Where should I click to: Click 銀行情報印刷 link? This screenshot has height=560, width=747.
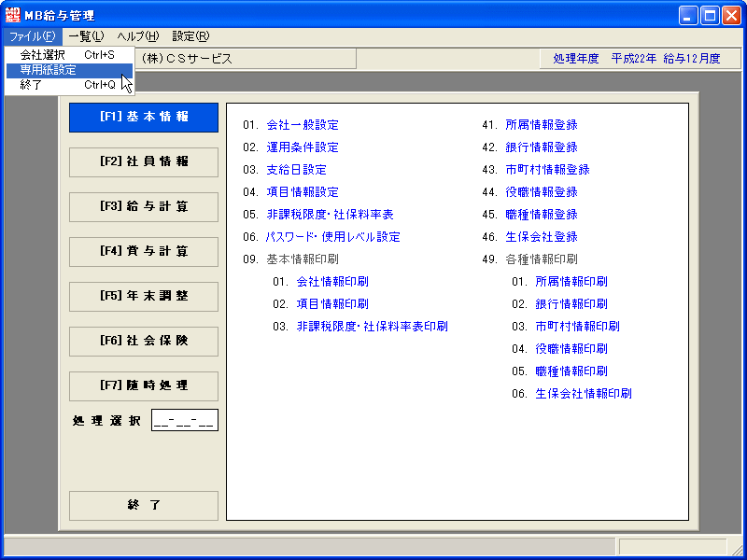pyautogui.click(x=571, y=304)
